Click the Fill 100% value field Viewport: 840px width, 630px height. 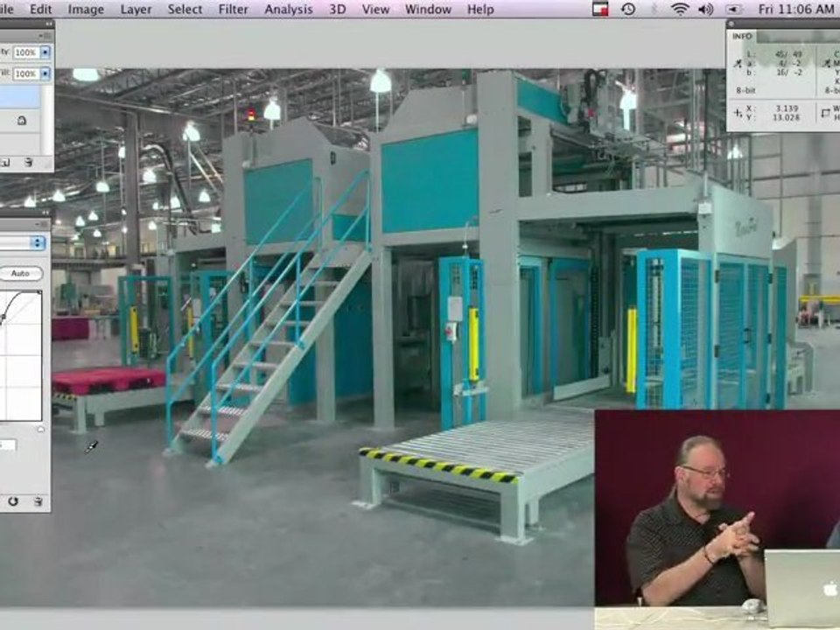[25, 73]
